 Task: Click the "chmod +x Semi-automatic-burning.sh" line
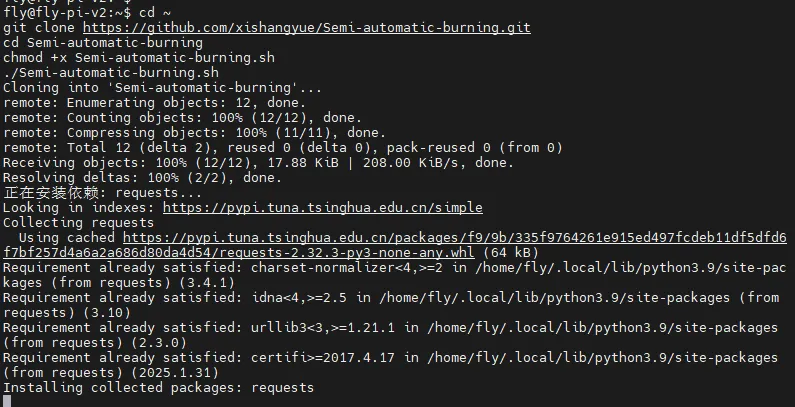click(138, 58)
